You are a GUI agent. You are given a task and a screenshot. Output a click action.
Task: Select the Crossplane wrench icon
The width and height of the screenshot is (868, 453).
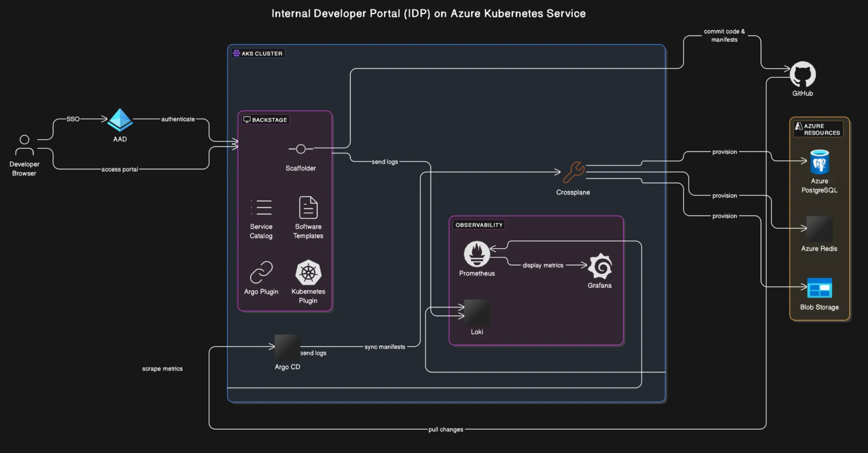pos(573,172)
